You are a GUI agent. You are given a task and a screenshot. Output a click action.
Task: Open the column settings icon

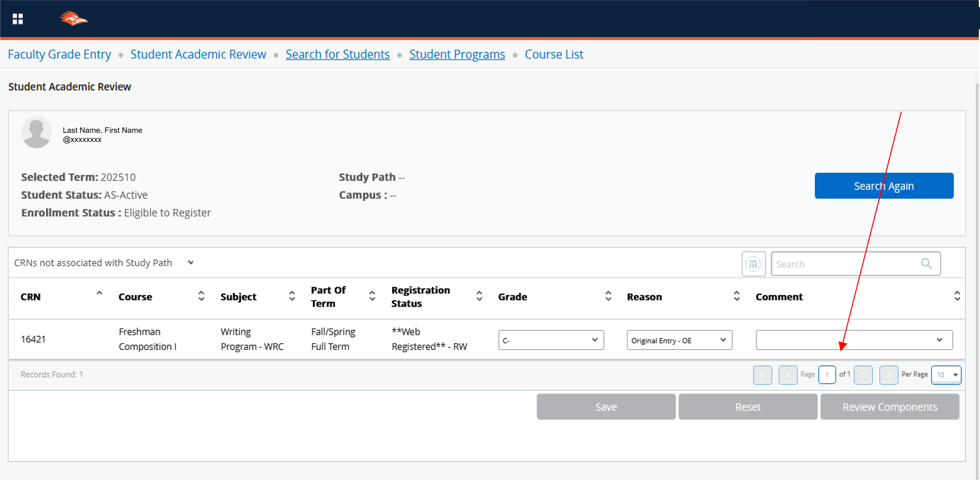point(753,264)
